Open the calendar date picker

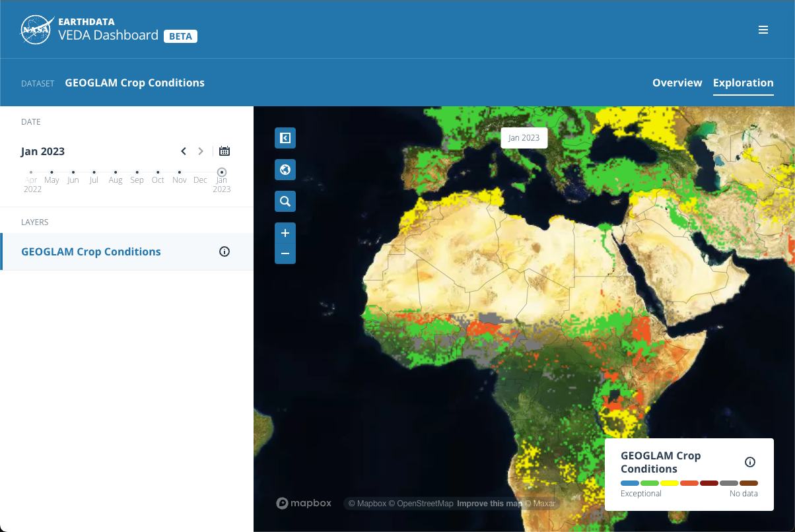(x=224, y=151)
